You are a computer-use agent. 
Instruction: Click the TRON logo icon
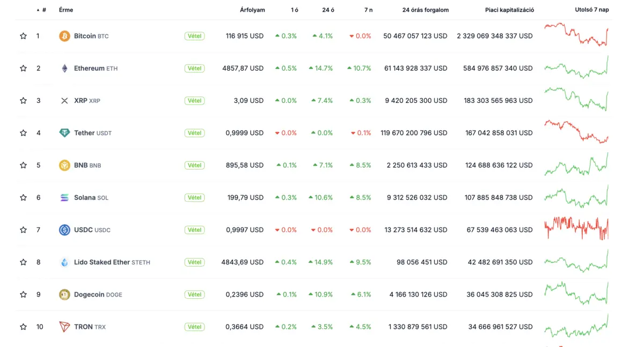pos(64,327)
